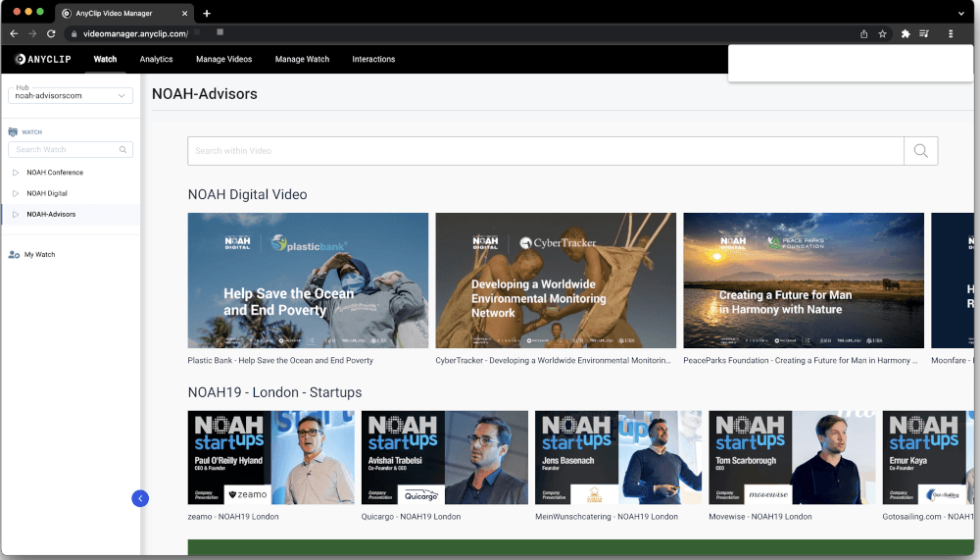Image resolution: width=980 pixels, height=560 pixels.
Task: Open browser extensions puzzle icon
Action: point(905,33)
